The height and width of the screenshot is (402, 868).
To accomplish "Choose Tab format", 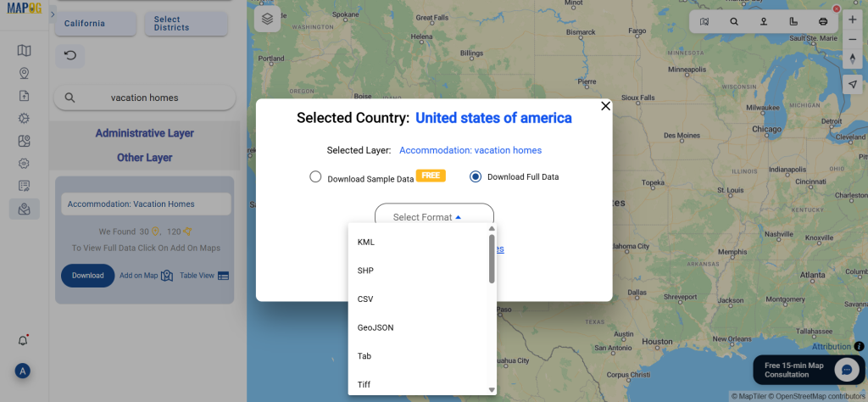I will [x=418, y=356].
